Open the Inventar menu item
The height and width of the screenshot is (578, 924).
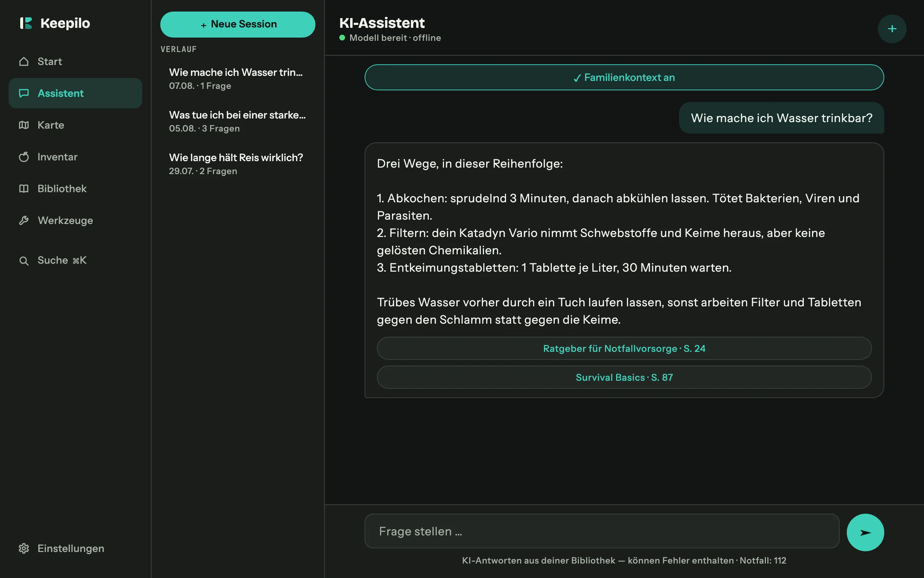click(75, 157)
